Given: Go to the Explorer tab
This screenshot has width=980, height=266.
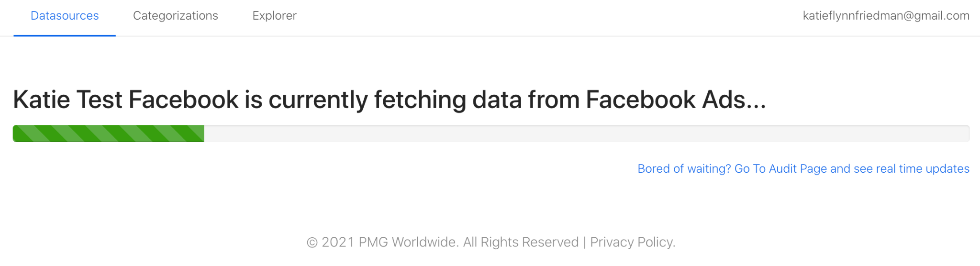Looking at the screenshot, I should coord(274,16).
